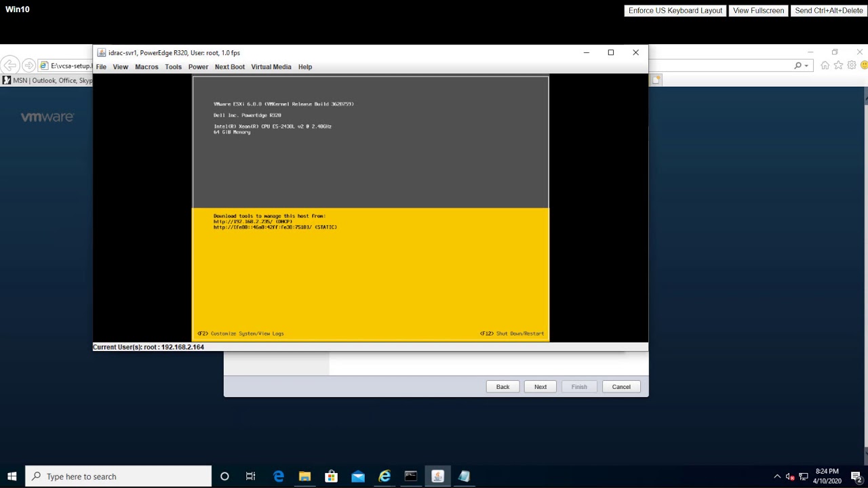868x488 pixels.
Task: Open Cortana from the taskbar
Action: 224,476
